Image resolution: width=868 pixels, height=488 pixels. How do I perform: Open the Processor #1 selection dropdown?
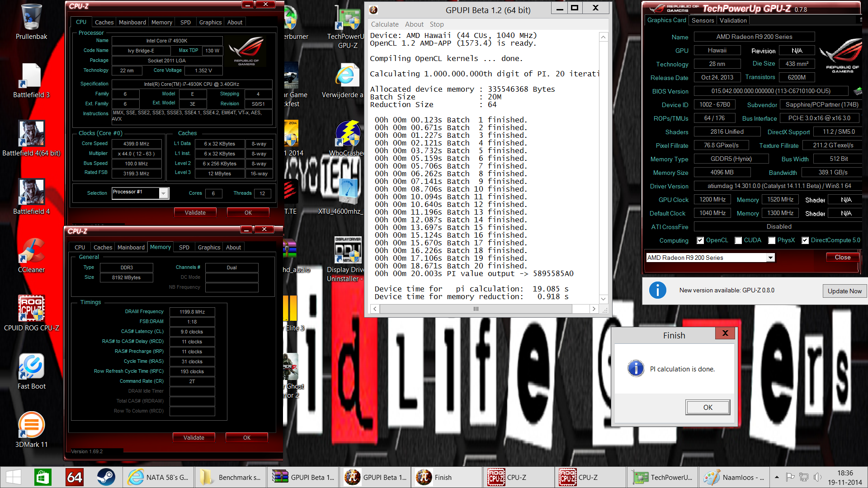tap(164, 193)
